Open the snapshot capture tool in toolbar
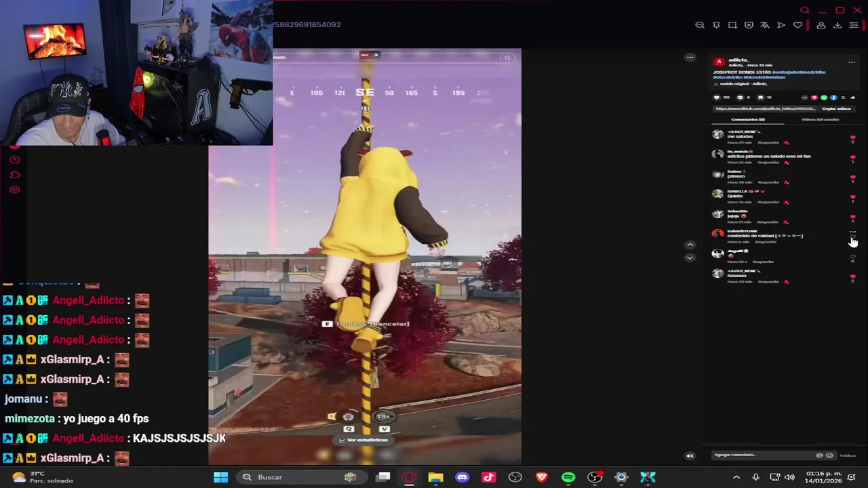This screenshot has height=488, width=868. [732, 25]
